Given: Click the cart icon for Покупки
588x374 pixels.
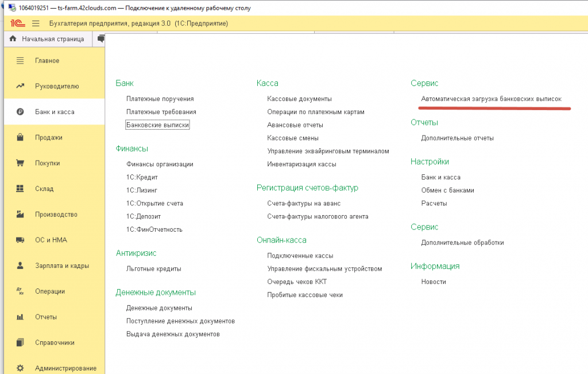Looking at the screenshot, I should 20,163.
